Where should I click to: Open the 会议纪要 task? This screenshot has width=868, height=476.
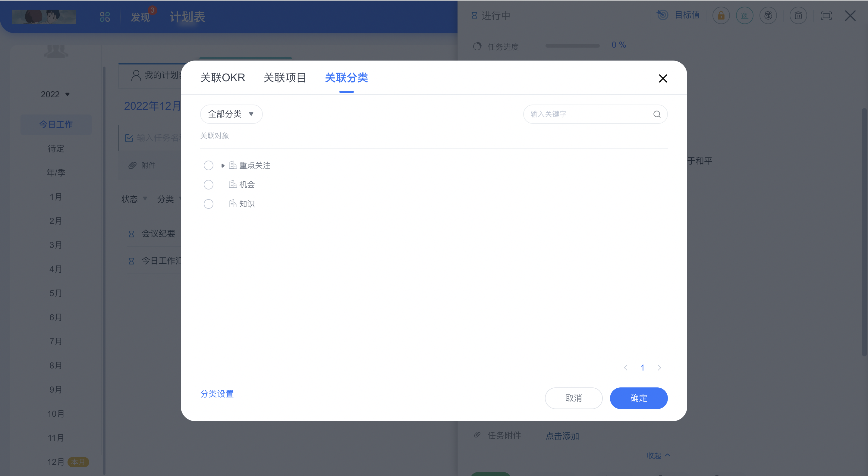coord(158,233)
